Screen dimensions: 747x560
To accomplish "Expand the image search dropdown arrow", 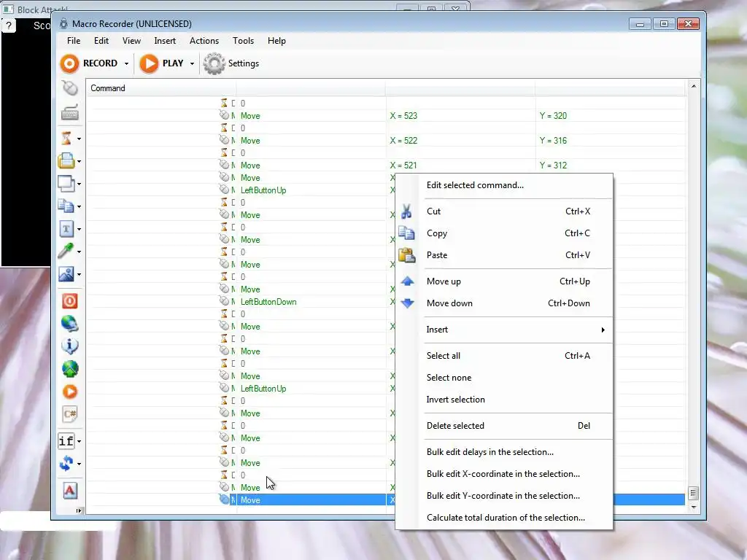I will coord(79,274).
